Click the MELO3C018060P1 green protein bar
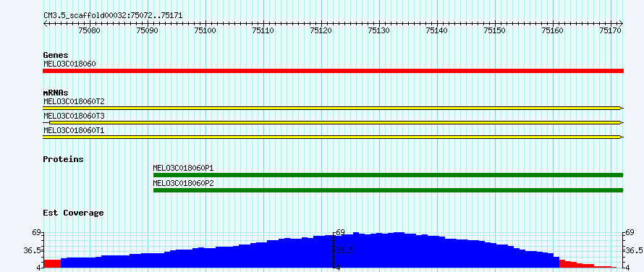 388,175
